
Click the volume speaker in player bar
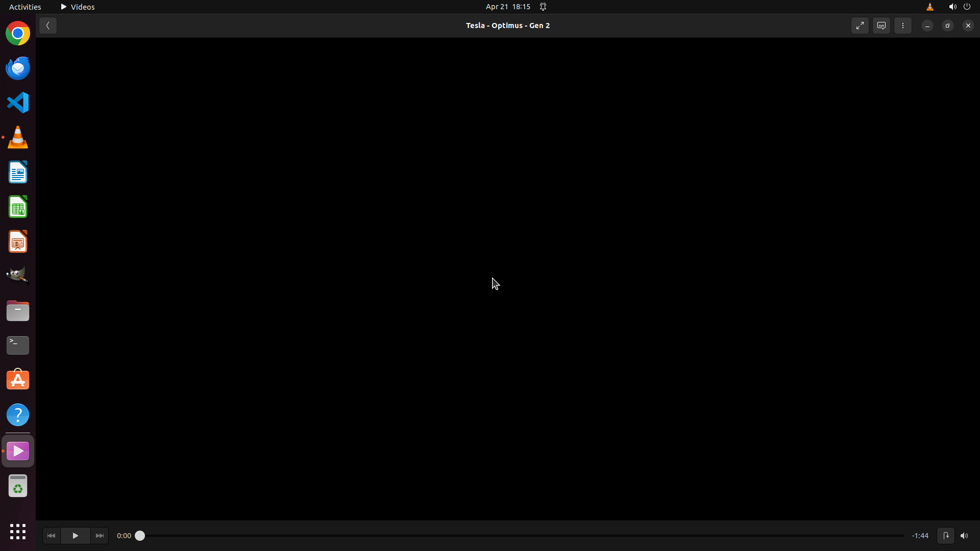coord(964,536)
